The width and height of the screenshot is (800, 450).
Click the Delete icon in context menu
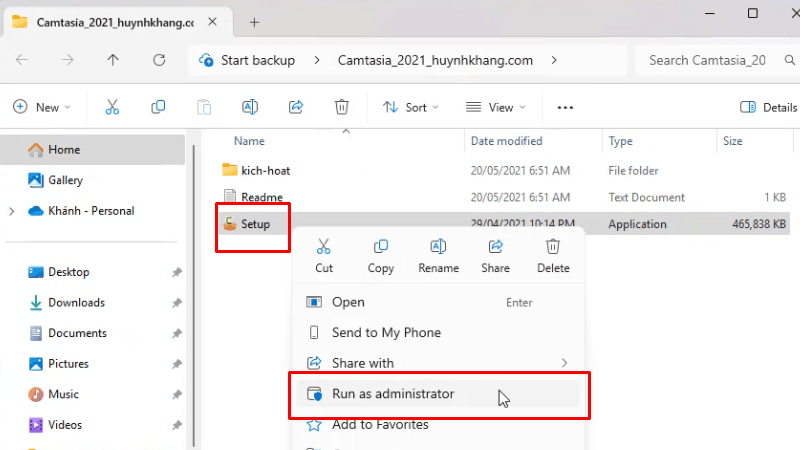tap(553, 247)
